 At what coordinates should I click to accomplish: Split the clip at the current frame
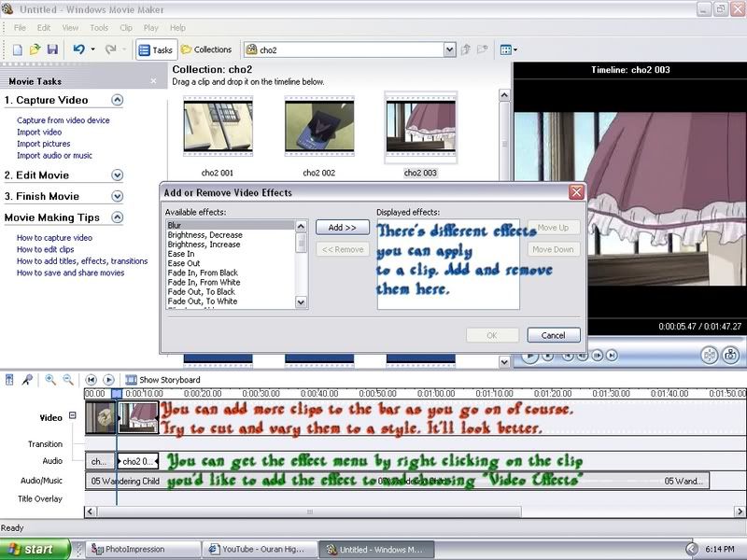pos(710,356)
